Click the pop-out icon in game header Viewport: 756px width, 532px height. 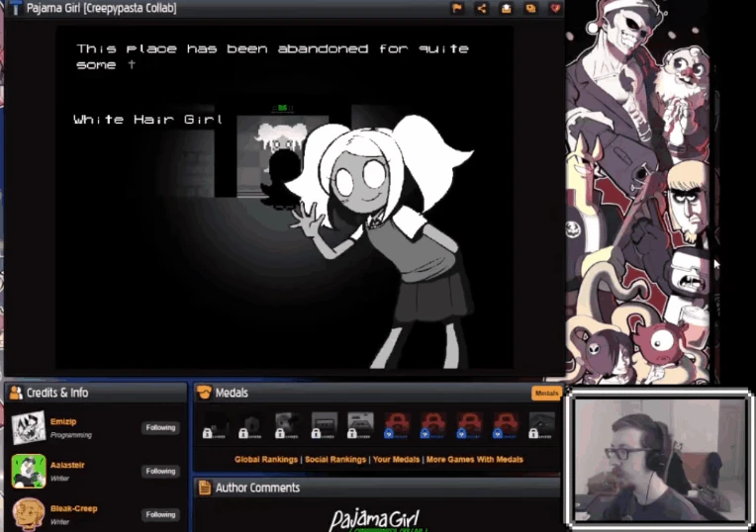click(x=506, y=8)
